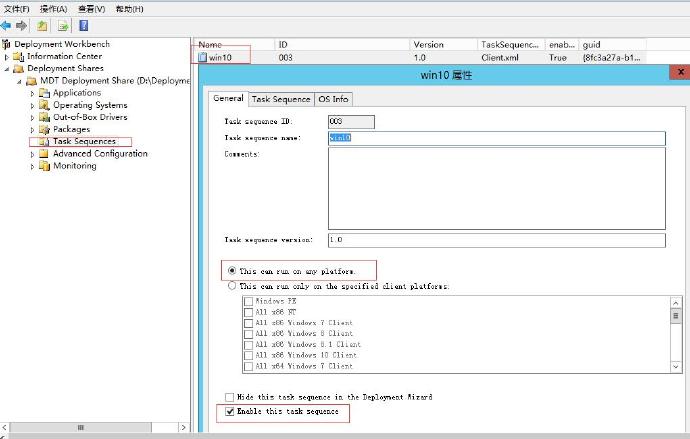Click platform list scroll-up arrow
The image size is (690, 439).
[x=676, y=303]
